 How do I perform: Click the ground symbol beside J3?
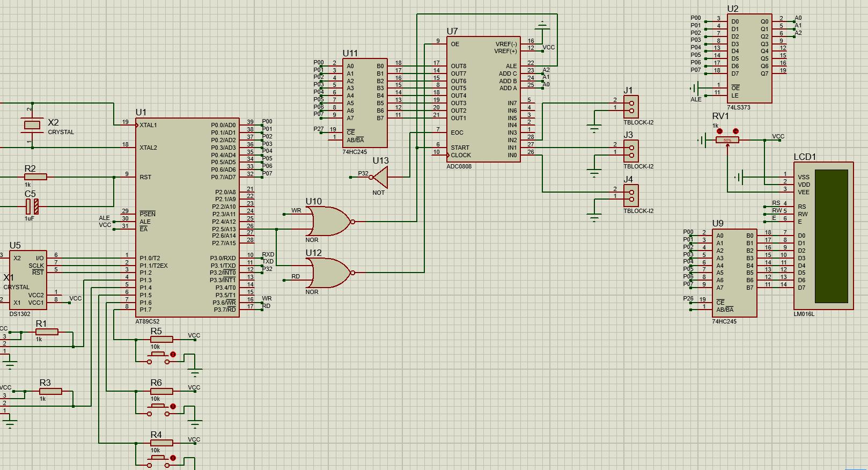(594, 172)
